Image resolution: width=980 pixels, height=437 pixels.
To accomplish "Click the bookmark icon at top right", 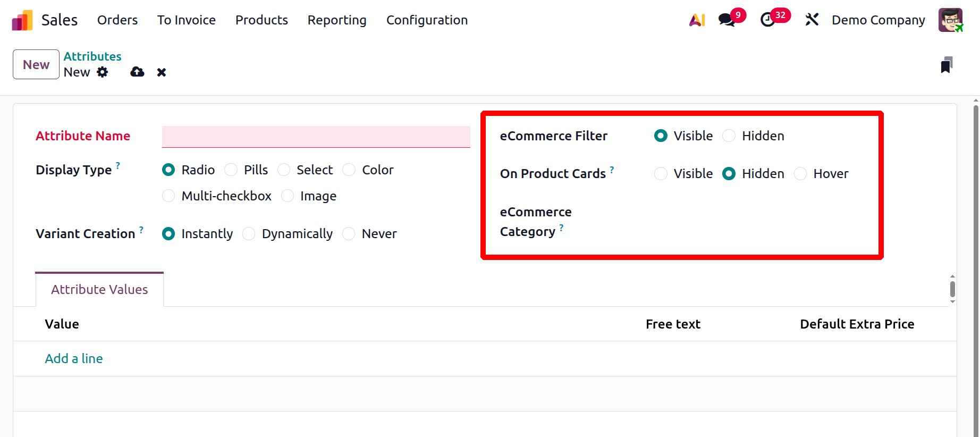I will pos(946,65).
